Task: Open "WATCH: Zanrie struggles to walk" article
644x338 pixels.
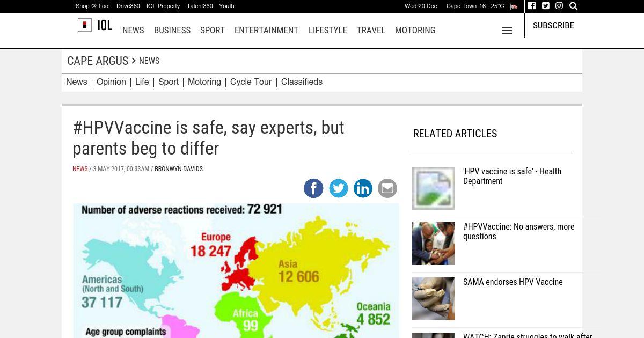Action: click(528, 335)
